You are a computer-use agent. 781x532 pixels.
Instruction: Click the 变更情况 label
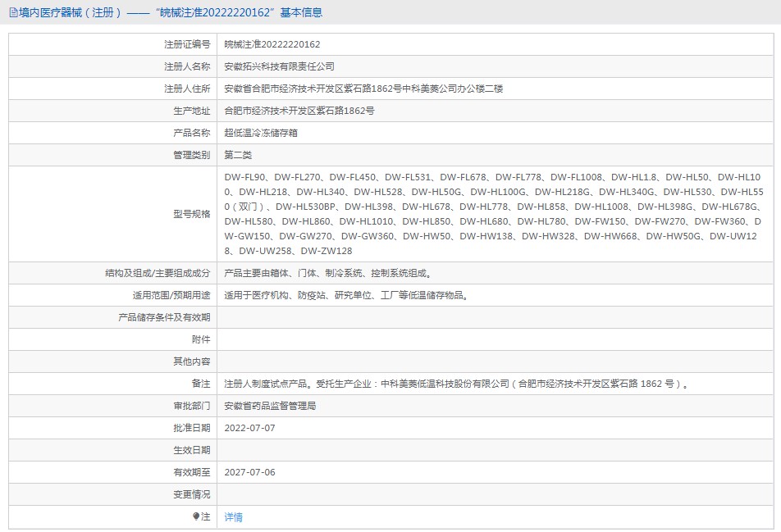coord(192,494)
